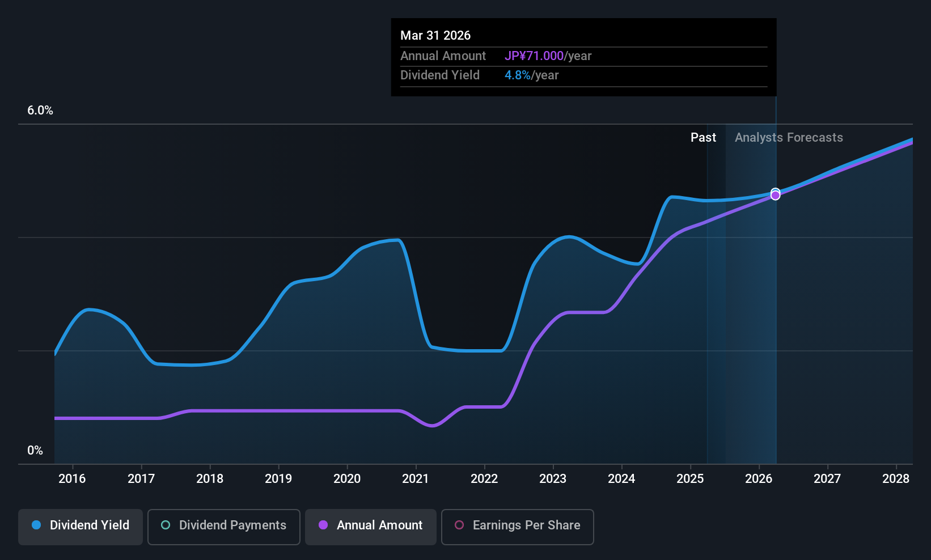The image size is (931, 560).
Task: Click the Mar 31 2026 tooltip header
Action: pos(435,35)
